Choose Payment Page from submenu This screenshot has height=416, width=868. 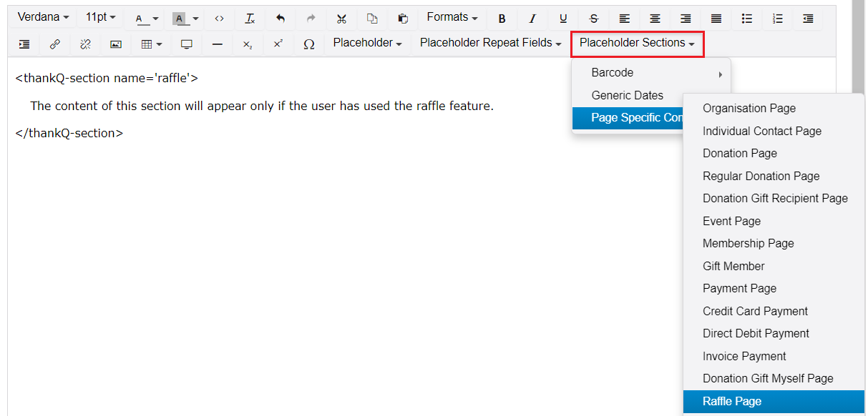(774, 289)
